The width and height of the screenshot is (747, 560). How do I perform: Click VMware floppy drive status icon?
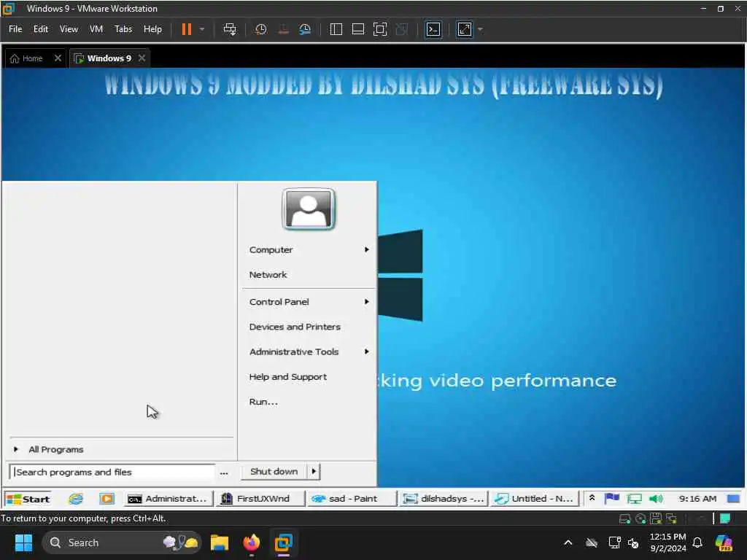click(x=656, y=518)
